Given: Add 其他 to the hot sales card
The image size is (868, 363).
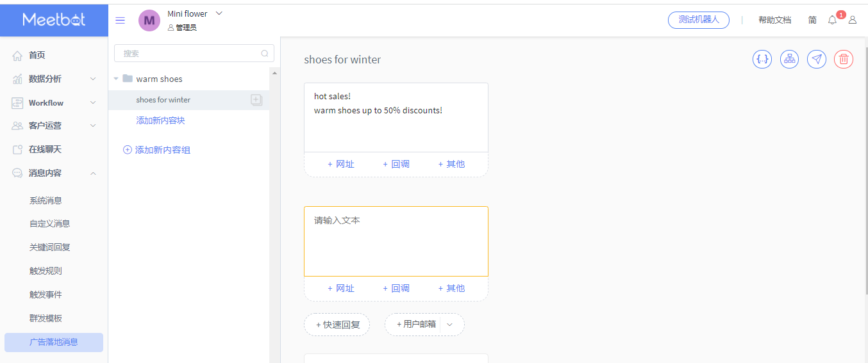Looking at the screenshot, I should (451, 164).
